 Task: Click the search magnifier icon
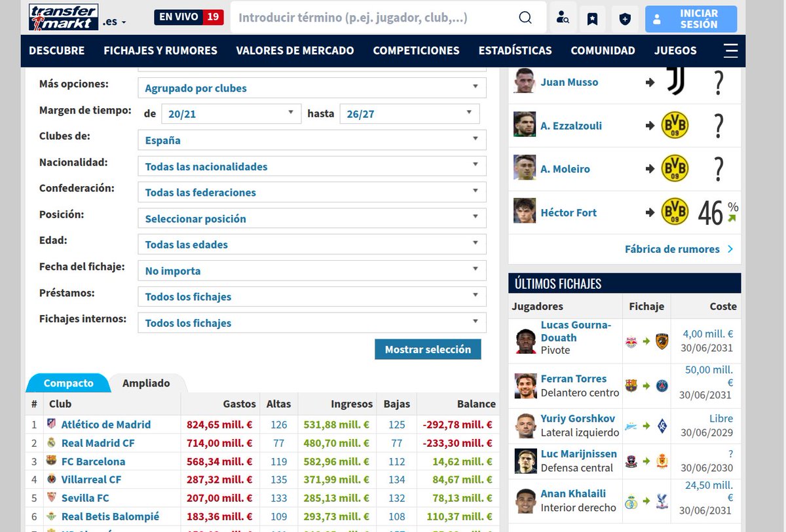point(525,18)
